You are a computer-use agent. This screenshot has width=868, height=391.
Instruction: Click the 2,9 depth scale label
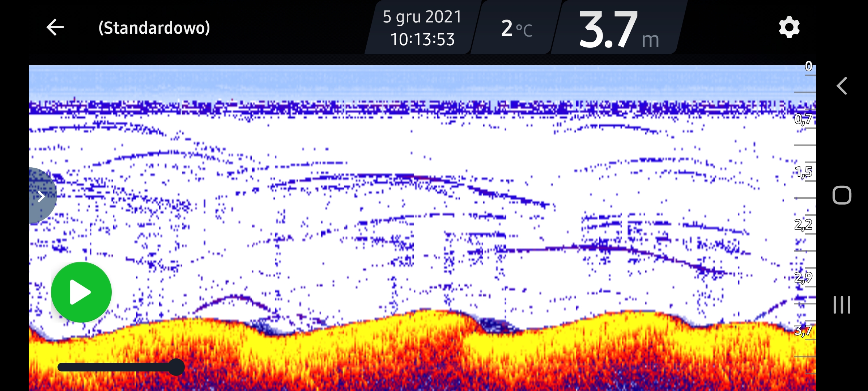click(803, 277)
